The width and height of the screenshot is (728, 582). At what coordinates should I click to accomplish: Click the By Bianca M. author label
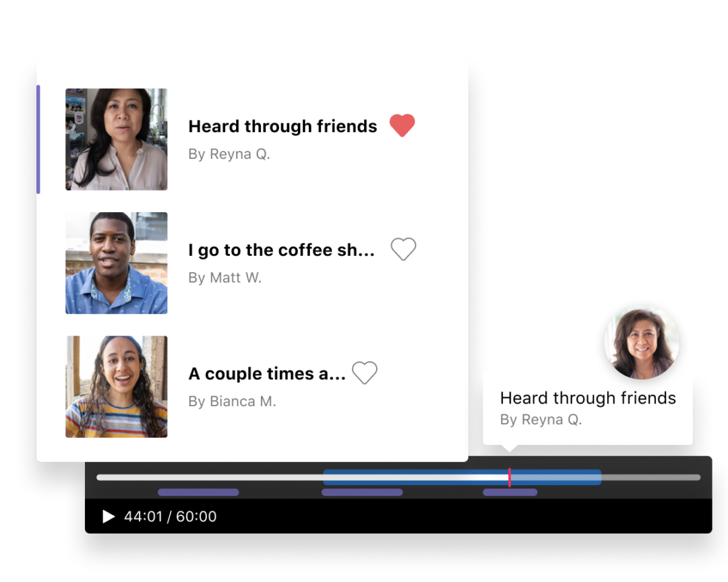point(232,401)
